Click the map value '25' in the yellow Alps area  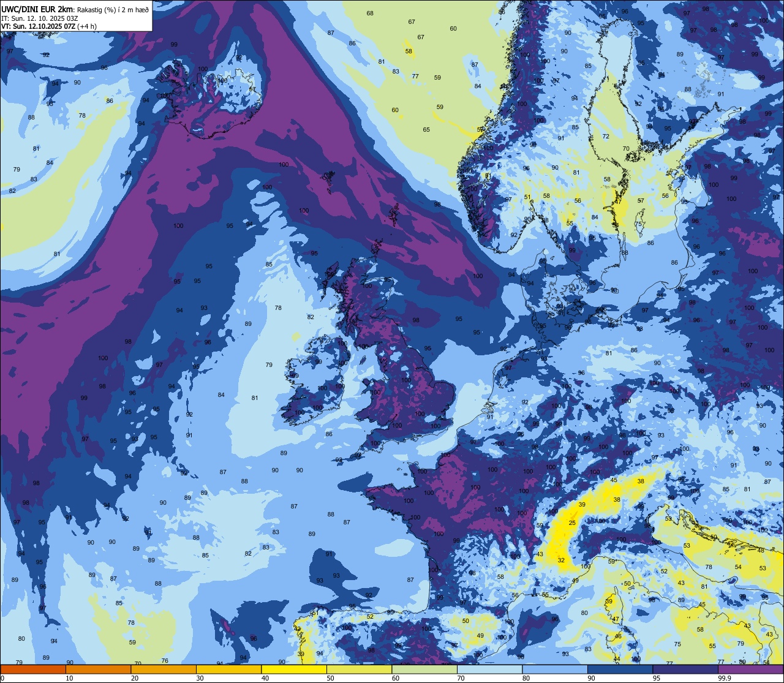[x=572, y=523]
